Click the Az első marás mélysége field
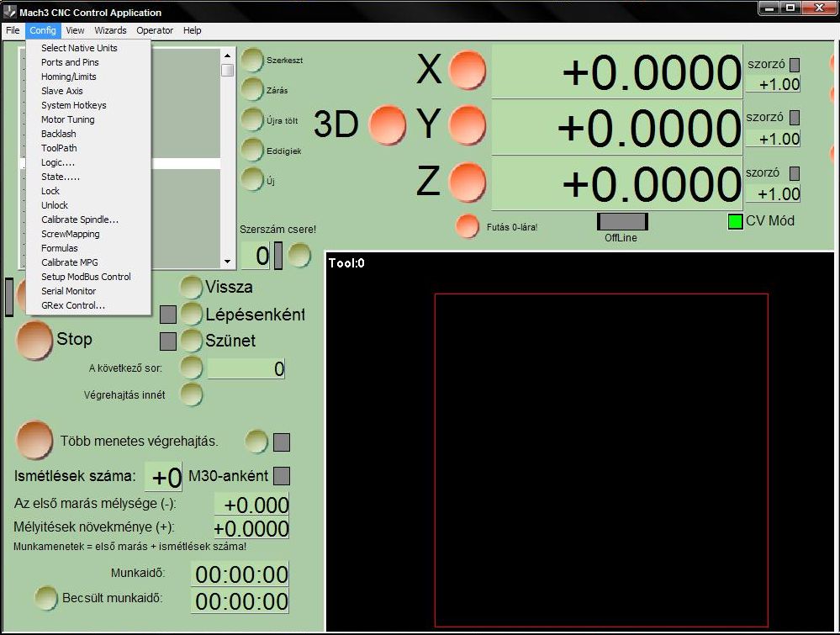 (251, 505)
